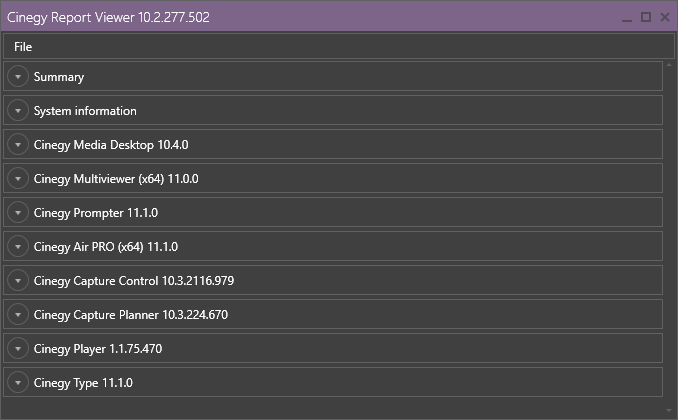Expand Cinegy Capture Planner section arrow
The width and height of the screenshot is (678, 420).
coord(18,314)
